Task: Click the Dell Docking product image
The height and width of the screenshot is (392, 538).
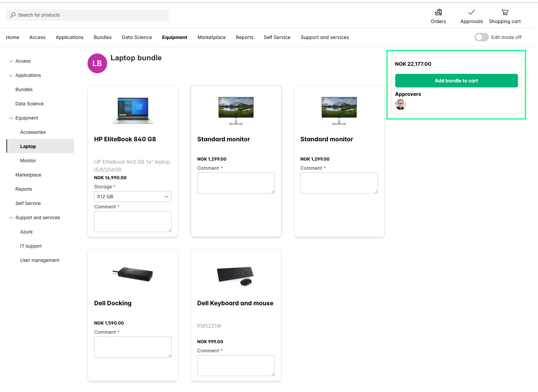Action: click(x=133, y=274)
